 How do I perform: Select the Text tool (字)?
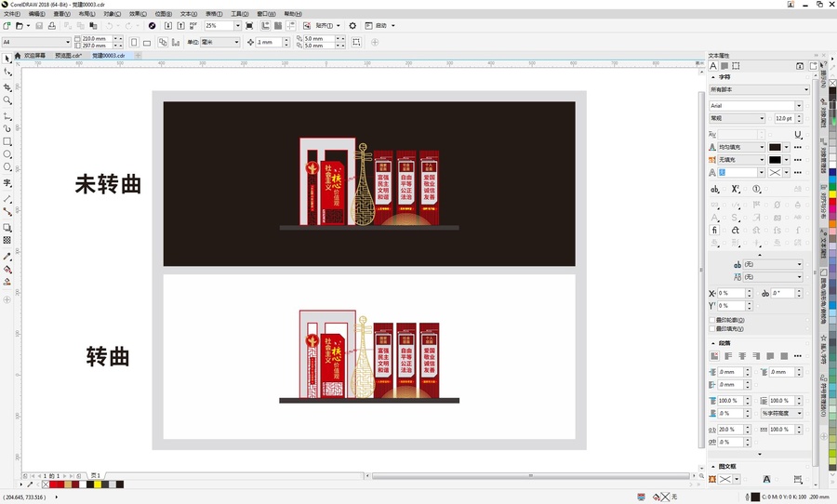7,182
